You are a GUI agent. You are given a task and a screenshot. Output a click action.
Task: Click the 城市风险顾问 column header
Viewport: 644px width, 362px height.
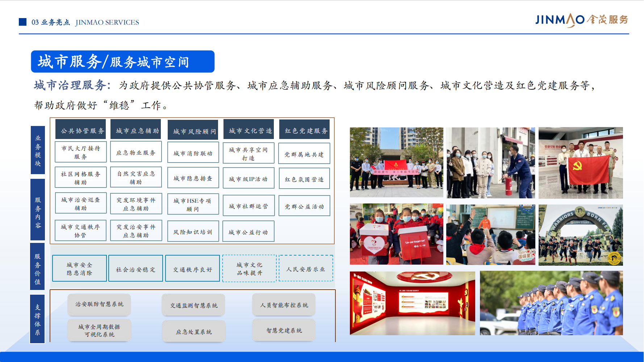193,130
